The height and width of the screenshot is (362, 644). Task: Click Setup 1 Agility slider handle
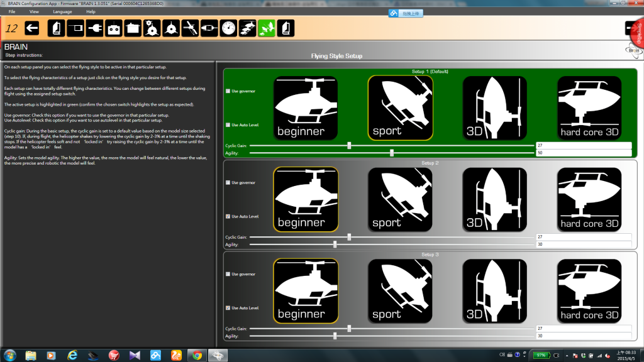(392, 153)
